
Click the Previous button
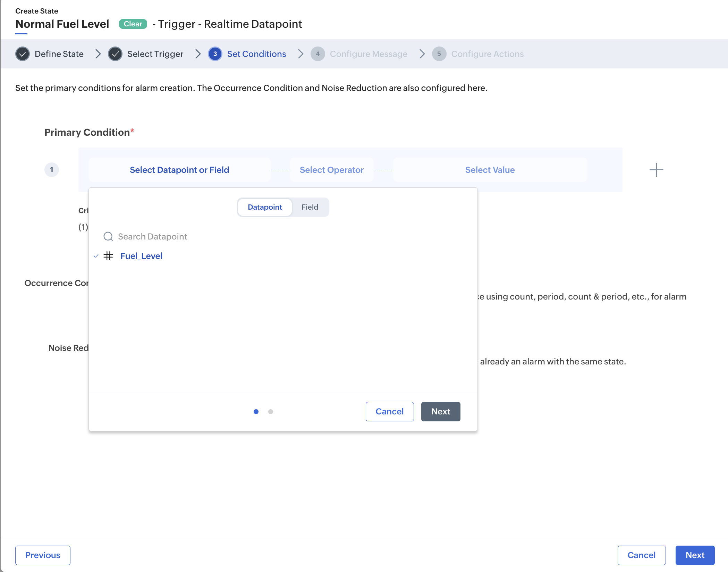pos(43,555)
